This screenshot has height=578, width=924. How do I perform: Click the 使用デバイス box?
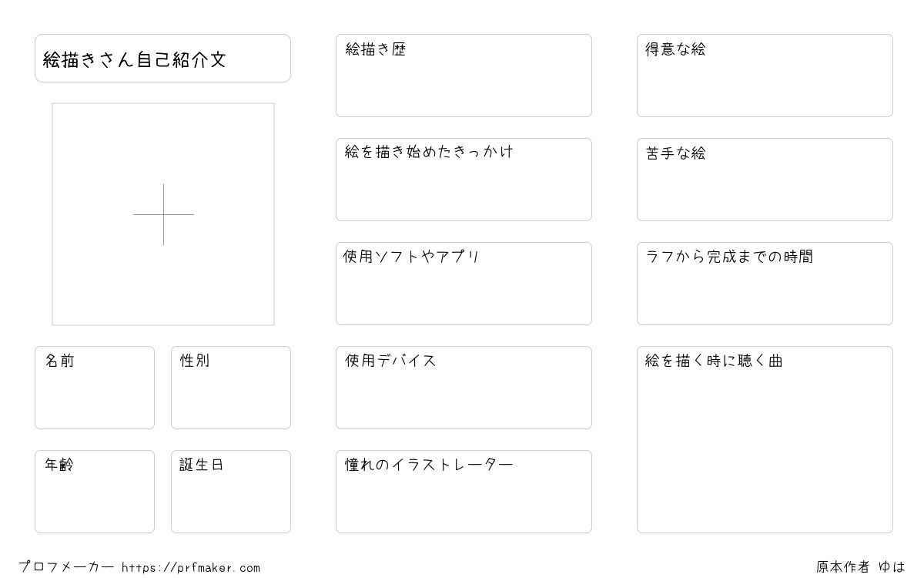click(x=464, y=388)
